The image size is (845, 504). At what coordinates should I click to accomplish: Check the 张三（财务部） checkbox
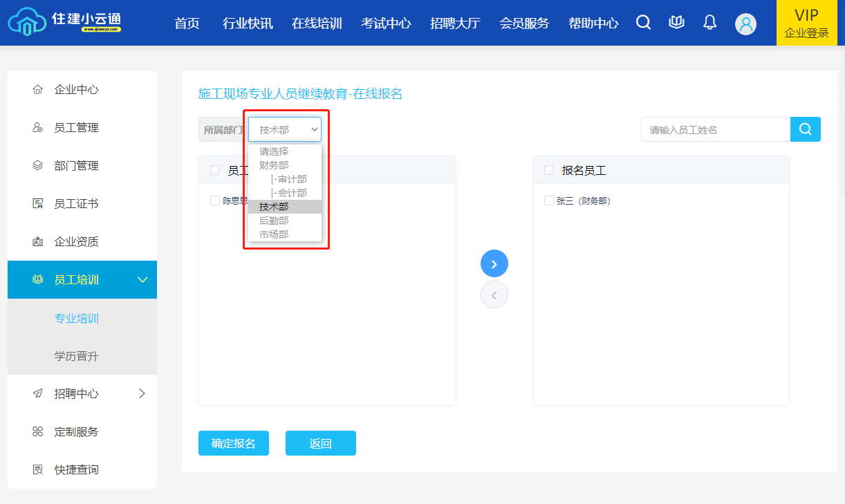pos(549,200)
